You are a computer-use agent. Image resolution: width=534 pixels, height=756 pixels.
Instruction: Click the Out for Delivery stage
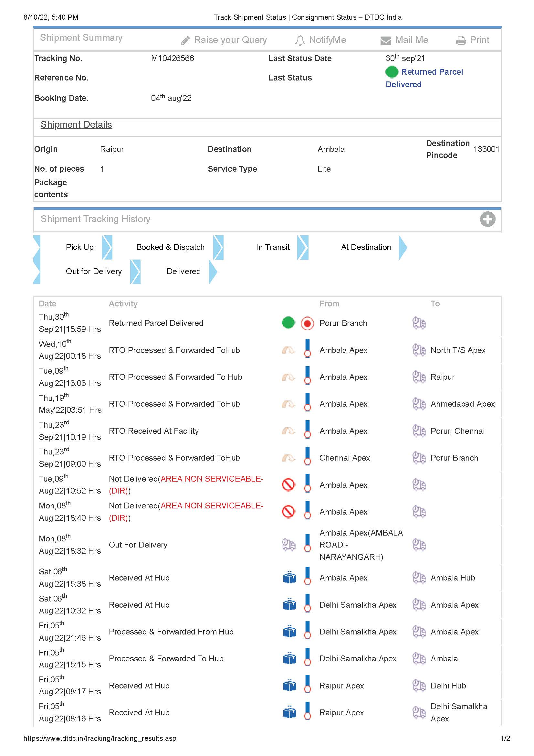coord(94,272)
